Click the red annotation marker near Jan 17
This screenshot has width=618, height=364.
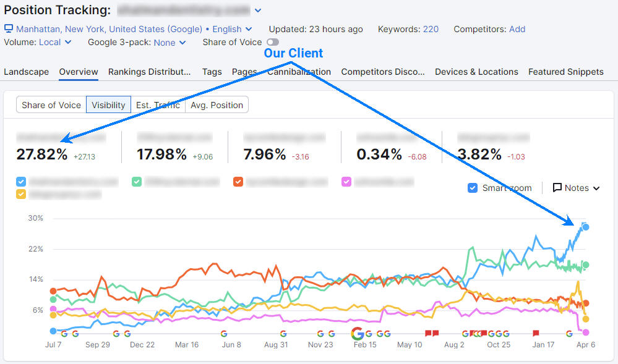(x=534, y=333)
